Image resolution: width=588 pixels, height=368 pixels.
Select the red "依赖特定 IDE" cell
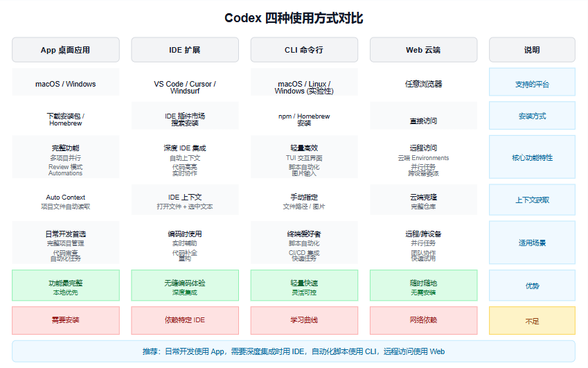point(185,320)
